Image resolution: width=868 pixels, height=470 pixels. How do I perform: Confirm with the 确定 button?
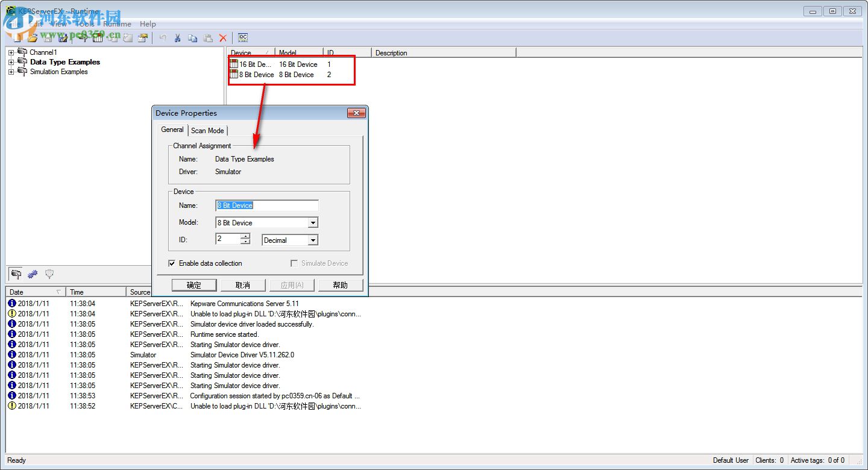pyautogui.click(x=193, y=285)
